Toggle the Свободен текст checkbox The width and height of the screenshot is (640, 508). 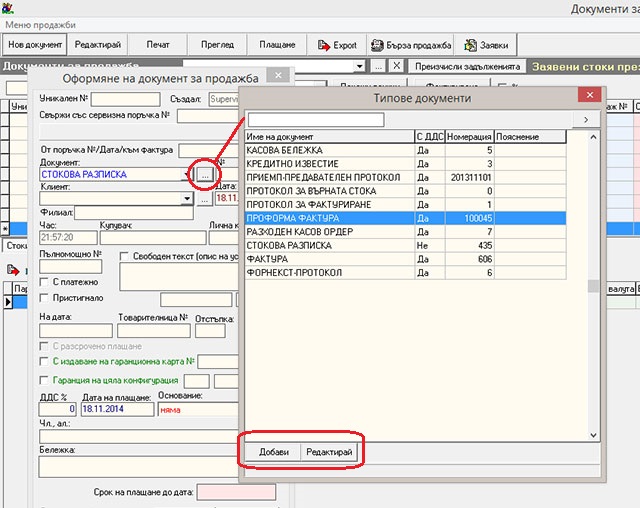tap(124, 257)
